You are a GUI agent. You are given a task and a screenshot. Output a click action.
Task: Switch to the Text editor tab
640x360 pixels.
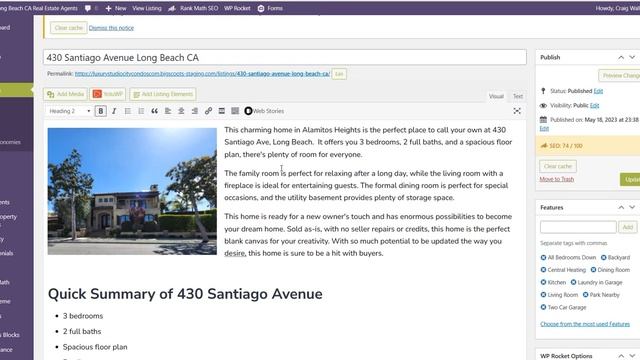point(518,96)
